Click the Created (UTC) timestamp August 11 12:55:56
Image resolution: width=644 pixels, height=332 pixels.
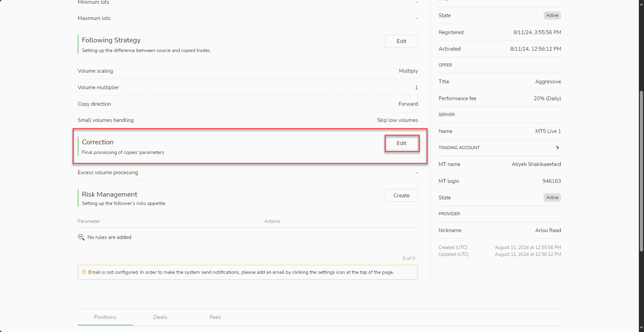[x=528, y=248]
